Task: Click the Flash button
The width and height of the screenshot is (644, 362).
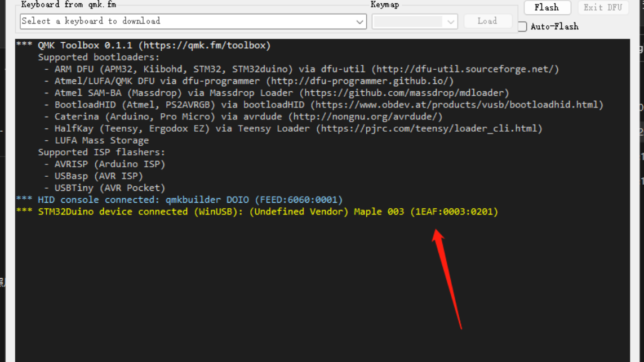Action: [547, 7]
